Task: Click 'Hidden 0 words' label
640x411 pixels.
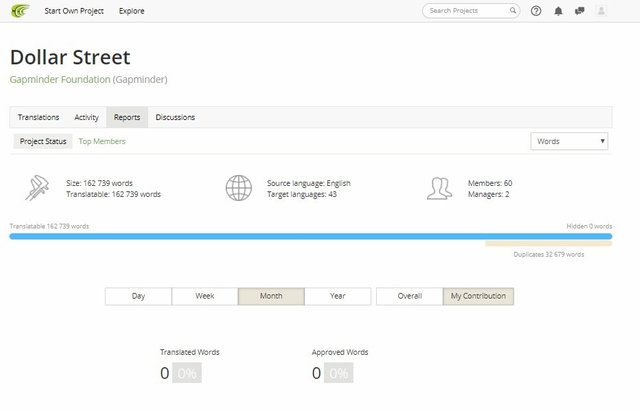Action: point(589,226)
